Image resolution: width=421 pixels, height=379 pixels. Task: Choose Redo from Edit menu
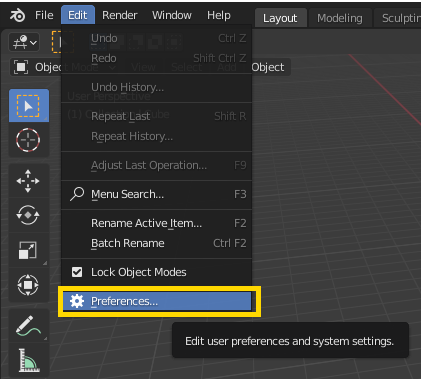coord(156,58)
